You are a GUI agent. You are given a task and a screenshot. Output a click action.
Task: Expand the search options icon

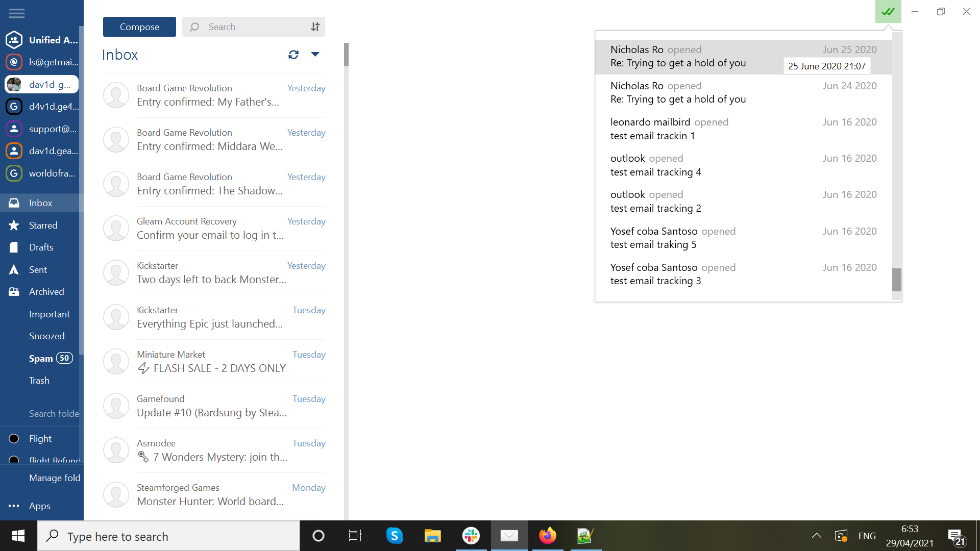[x=314, y=27]
